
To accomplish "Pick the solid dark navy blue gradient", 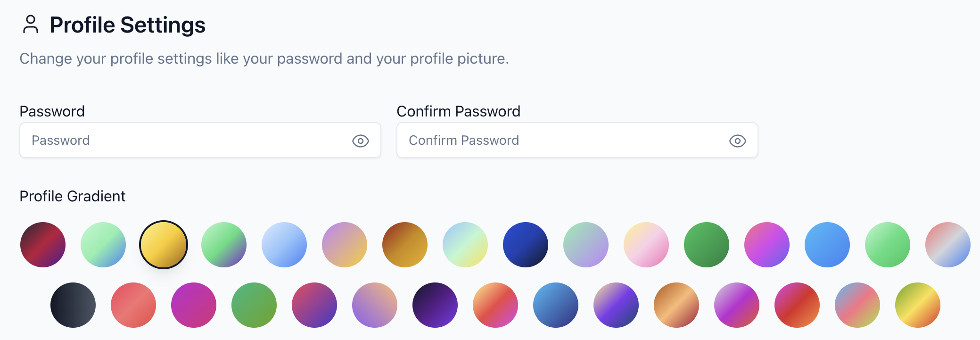I will coord(526,245).
